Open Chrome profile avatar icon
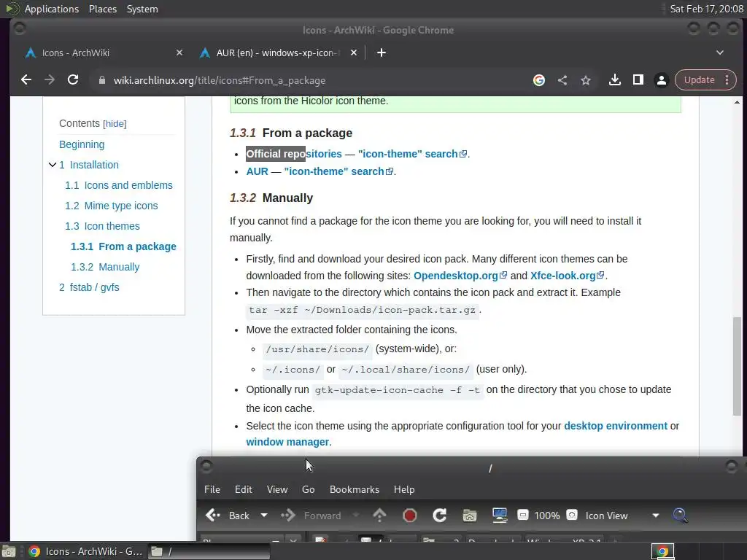Viewport: 747px width, 560px height. point(662,80)
